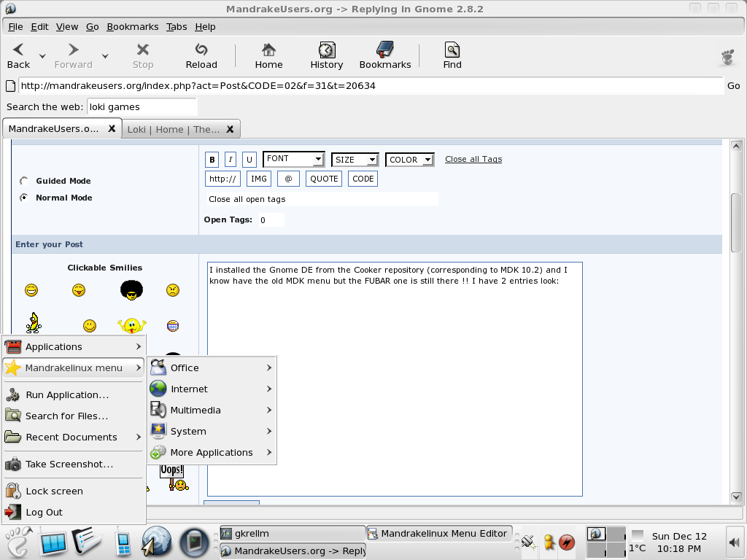Open the Bookmarks menu in menu bar

tap(133, 27)
